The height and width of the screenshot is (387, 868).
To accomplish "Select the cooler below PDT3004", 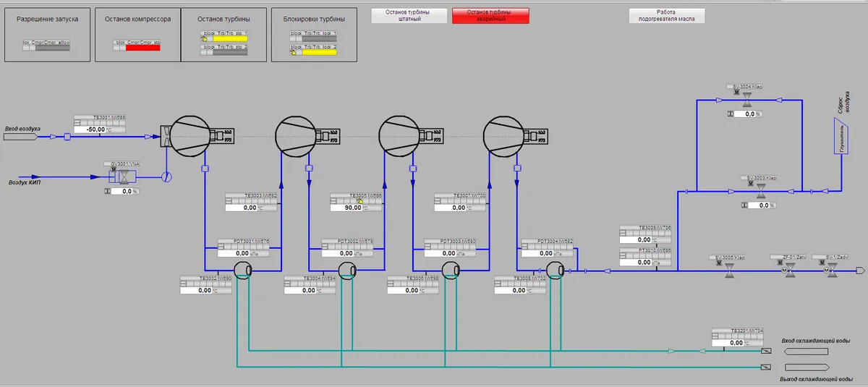I will 556,271.
